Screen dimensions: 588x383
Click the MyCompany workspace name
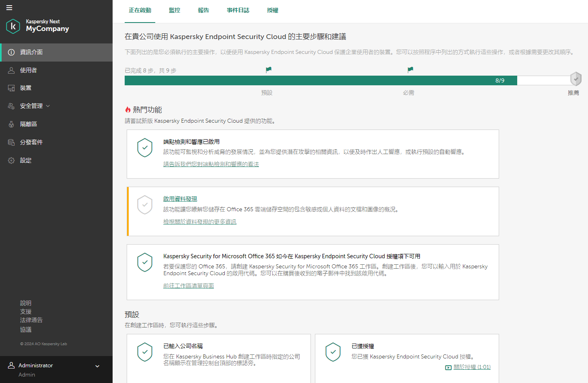coord(47,29)
